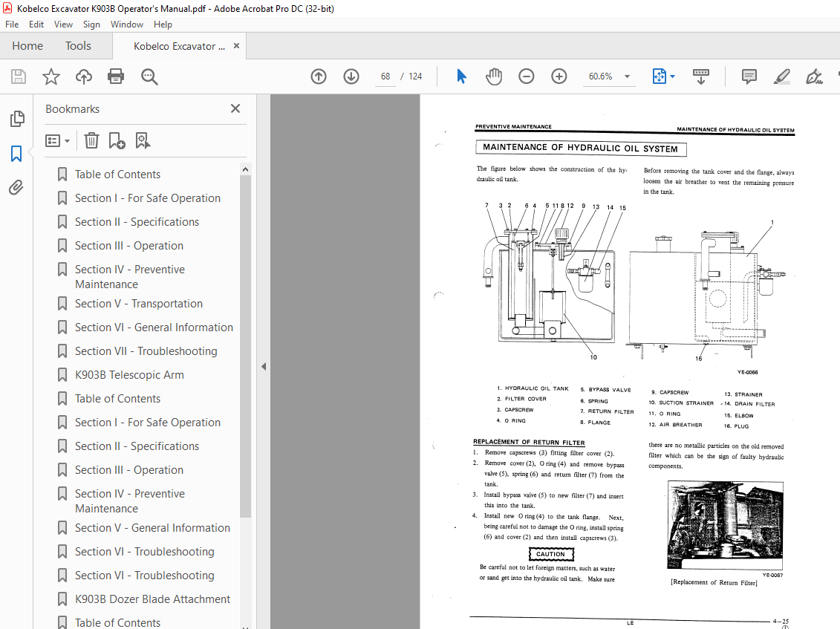Click the boxed CAUTION label on the page
The image size is (840, 629).
coord(550,554)
